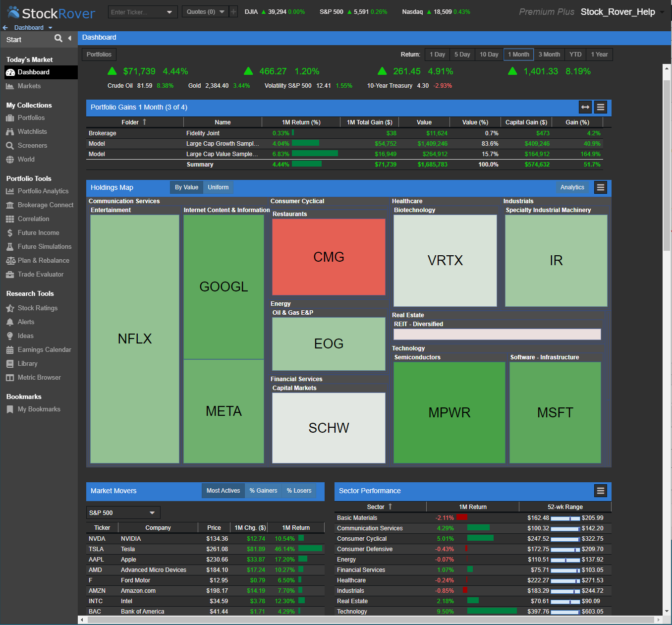
Task: Click the MPWR semiconductor tile
Action: point(449,412)
